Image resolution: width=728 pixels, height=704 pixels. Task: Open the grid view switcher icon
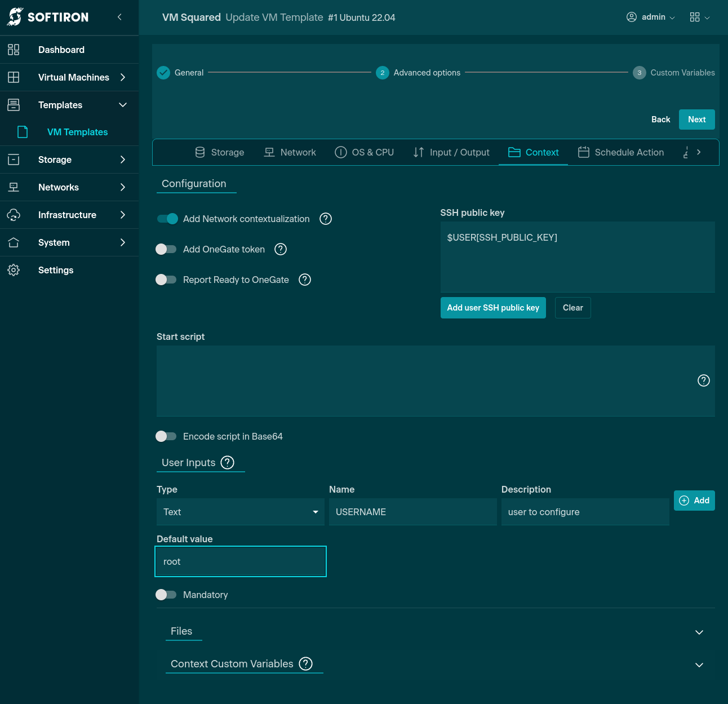[x=695, y=17]
